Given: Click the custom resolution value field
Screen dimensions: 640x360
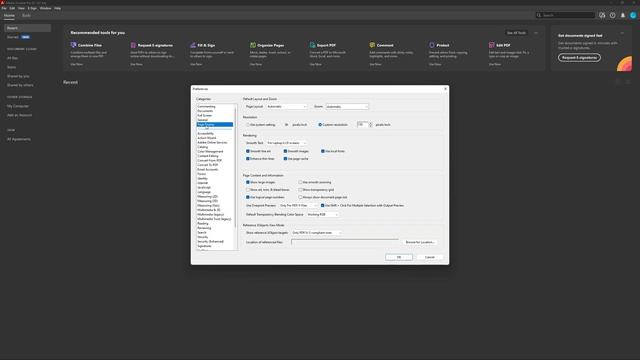Looking at the screenshot, I should (362, 124).
